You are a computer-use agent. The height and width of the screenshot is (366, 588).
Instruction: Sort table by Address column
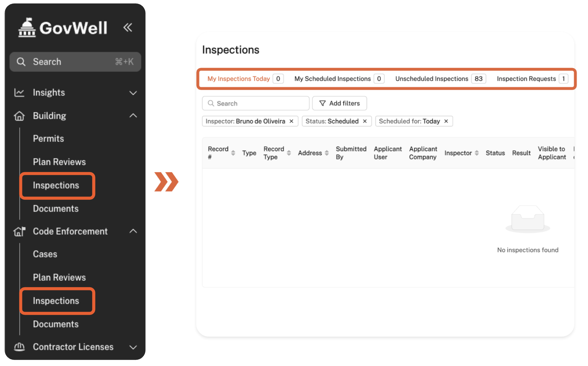tap(327, 153)
